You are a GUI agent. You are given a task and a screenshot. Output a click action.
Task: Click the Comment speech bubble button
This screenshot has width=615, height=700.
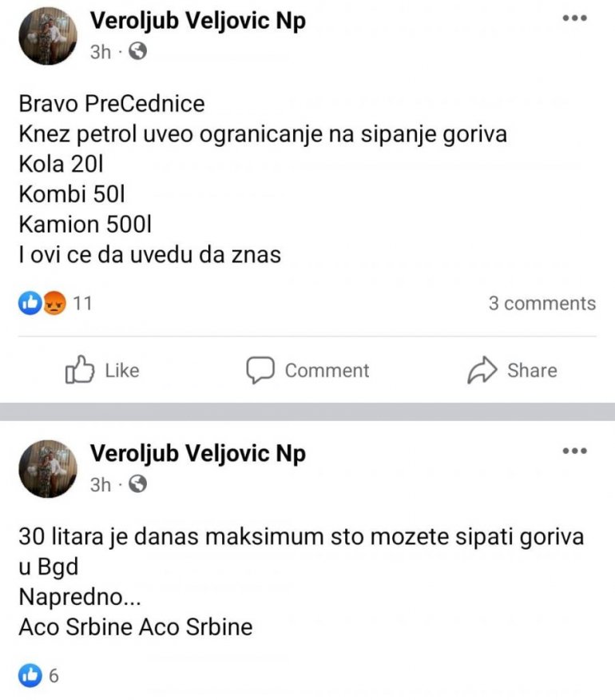tap(307, 370)
